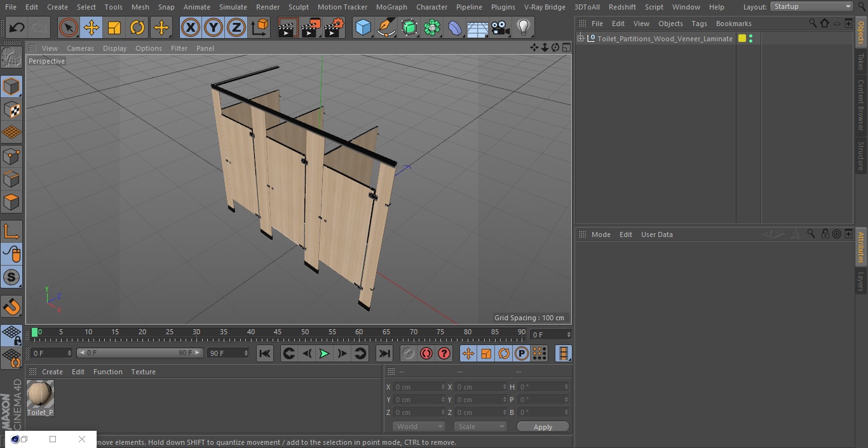Toggle Autokeying
Screen dimensions: 868x448
point(426,353)
